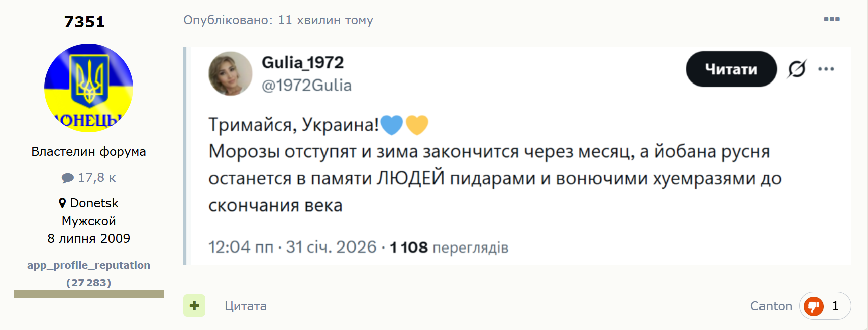Open the app_profile_reputation link
Viewport: 868px width, 330px height.
click(x=88, y=265)
